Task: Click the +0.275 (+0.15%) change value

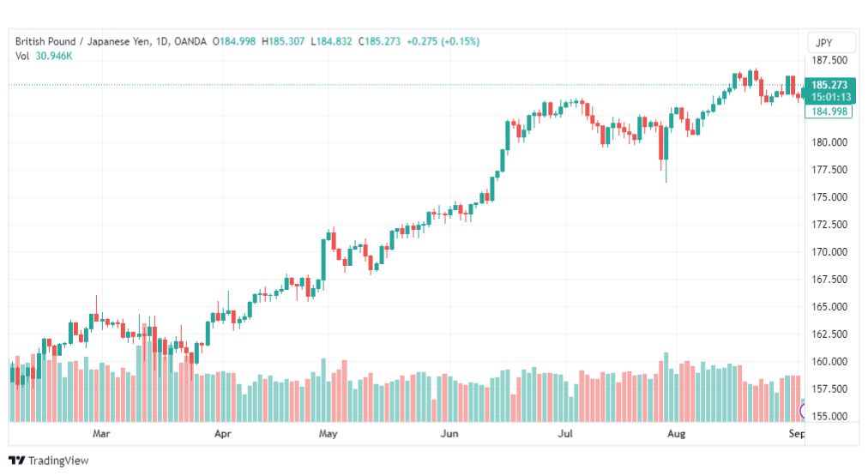Action: click(443, 41)
